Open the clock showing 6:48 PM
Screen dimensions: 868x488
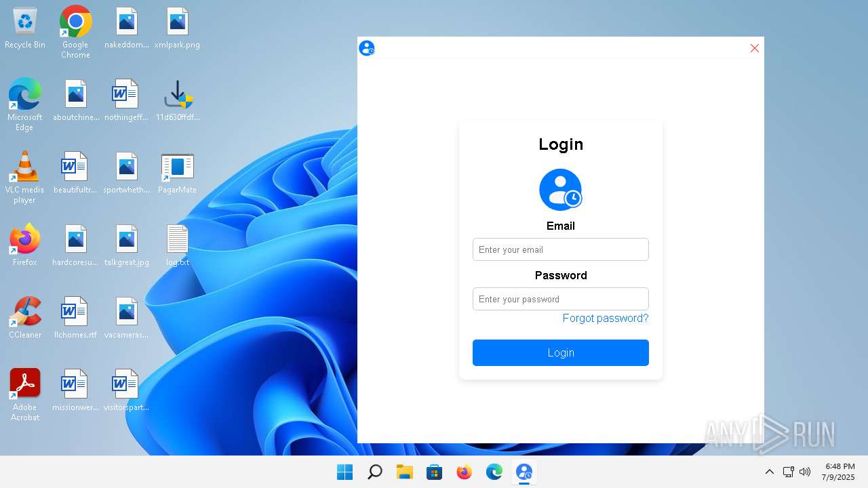[840, 472]
